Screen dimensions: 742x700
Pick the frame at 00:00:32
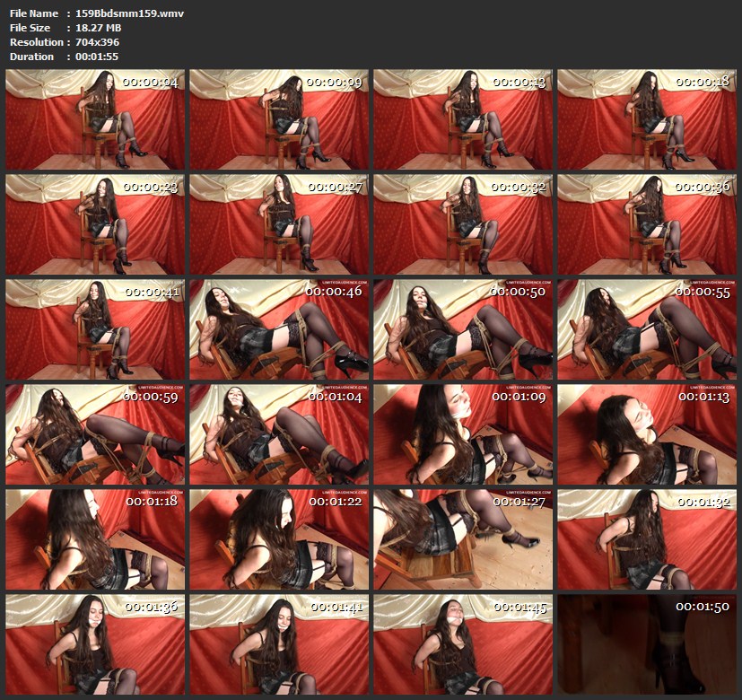(463, 224)
